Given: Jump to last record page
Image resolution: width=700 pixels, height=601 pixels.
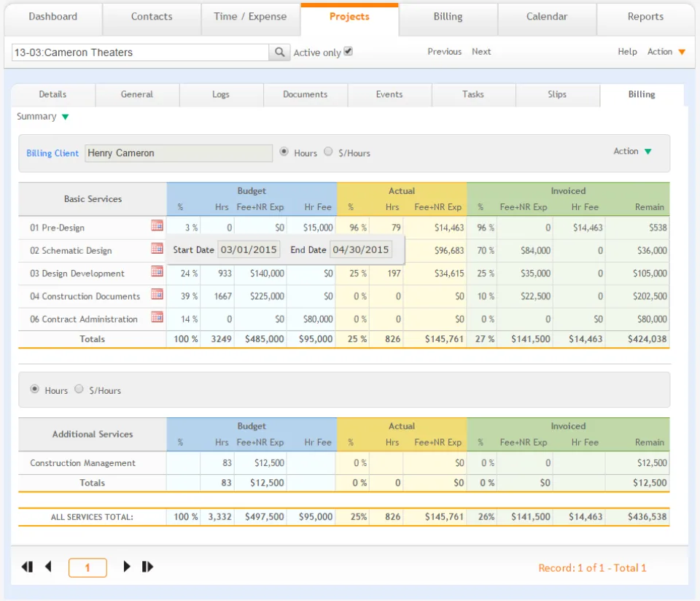Looking at the screenshot, I should click(147, 567).
